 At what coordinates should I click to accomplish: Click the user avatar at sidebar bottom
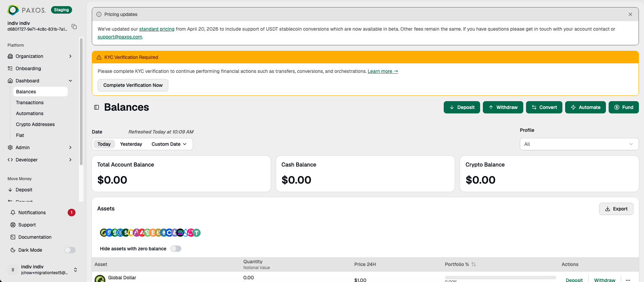click(x=13, y=270)
